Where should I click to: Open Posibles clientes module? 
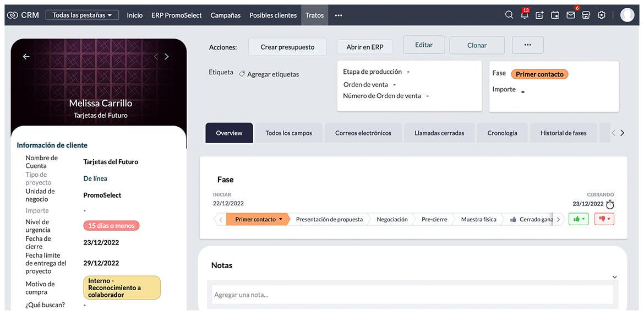click(x=273, y=15)
